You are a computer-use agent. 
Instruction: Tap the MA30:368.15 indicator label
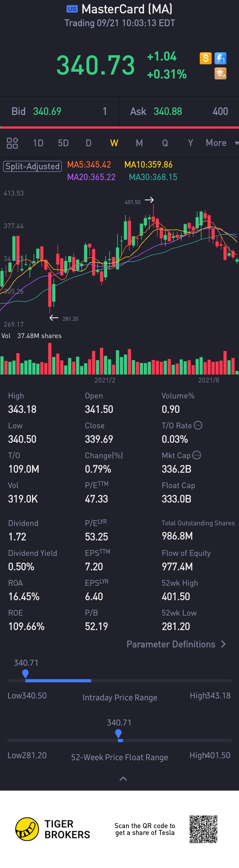(x=153, y=177)
